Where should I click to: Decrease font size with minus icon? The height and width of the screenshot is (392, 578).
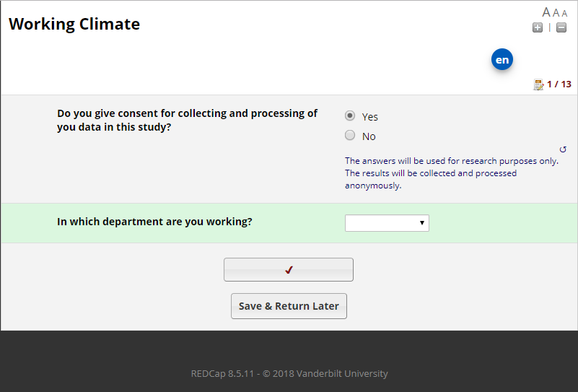(x=561, y=27)
